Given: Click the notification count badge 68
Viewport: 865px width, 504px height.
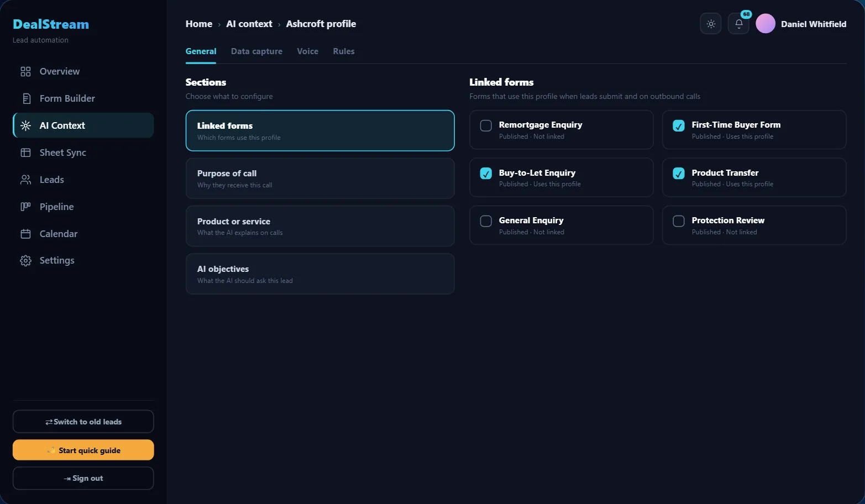Looking at the screenshot, I should coord(746,14).
